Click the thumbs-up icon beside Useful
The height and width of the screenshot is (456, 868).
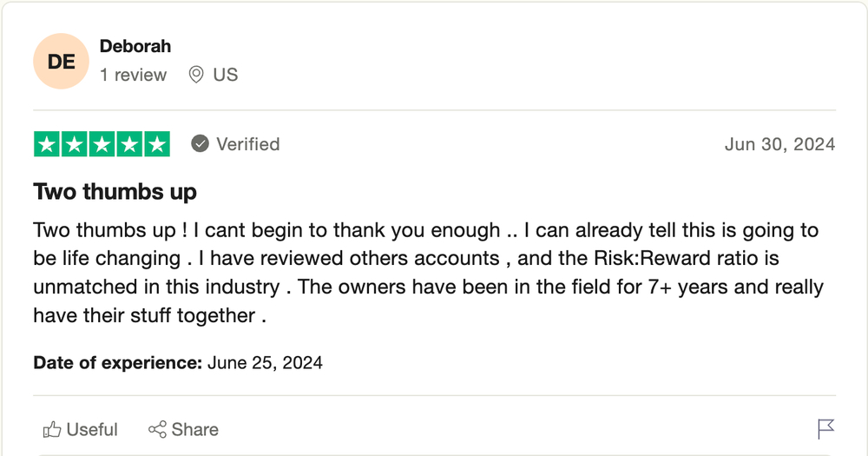click(x=52, y=429)
